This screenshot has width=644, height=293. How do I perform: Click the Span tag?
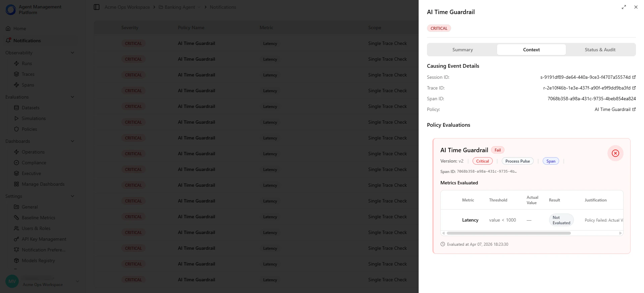point(551,161)
